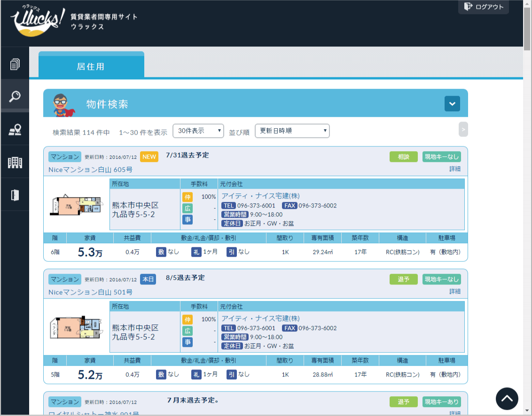Click the Ulucks logo
The width and height of the screenshot is (532, 416).
(x=37, y=20)
